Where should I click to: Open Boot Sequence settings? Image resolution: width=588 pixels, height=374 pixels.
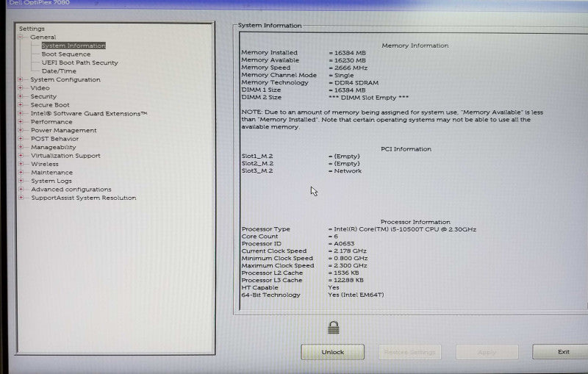coord(66,54)
